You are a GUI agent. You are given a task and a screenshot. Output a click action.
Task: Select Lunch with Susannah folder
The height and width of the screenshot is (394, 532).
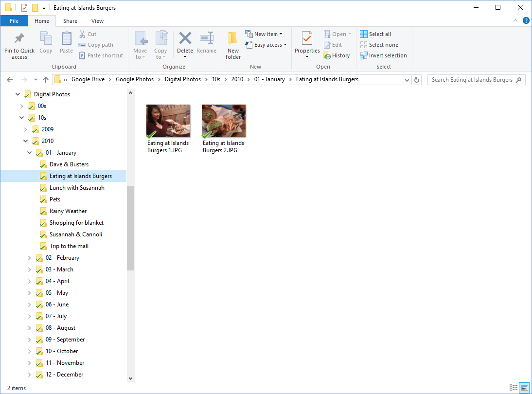tap(77, 188)
